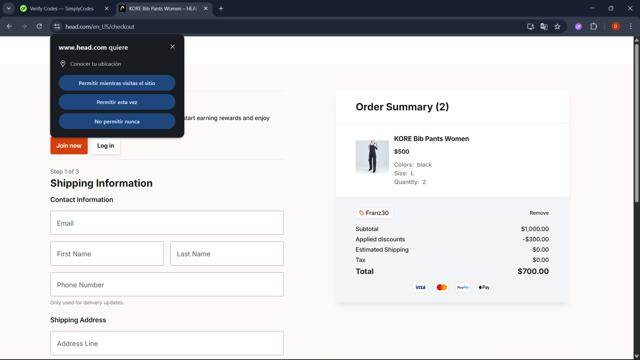This screenshot has height=360, width=640.
Task: Close the location permission popup
Action: tap(172, 47)
